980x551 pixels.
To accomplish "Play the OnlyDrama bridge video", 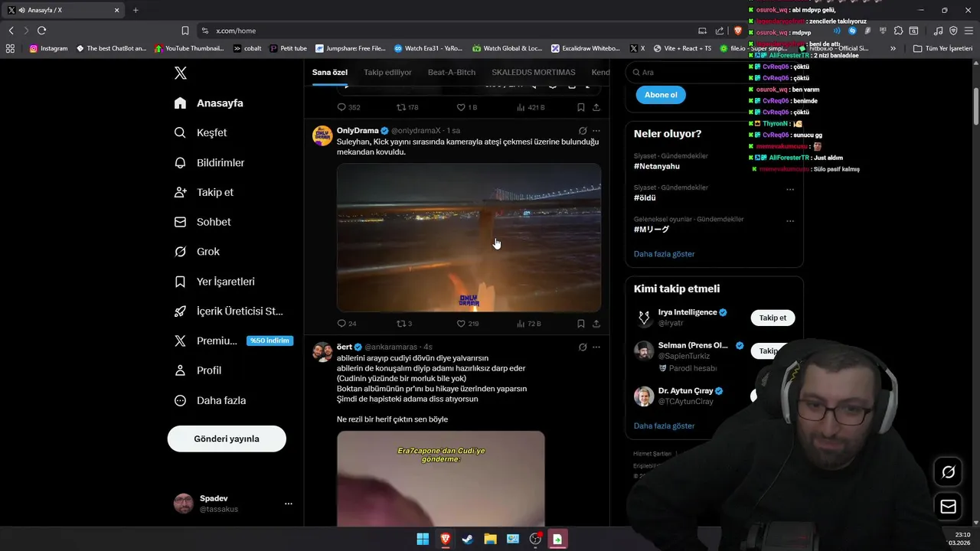I will pos(469,237).
